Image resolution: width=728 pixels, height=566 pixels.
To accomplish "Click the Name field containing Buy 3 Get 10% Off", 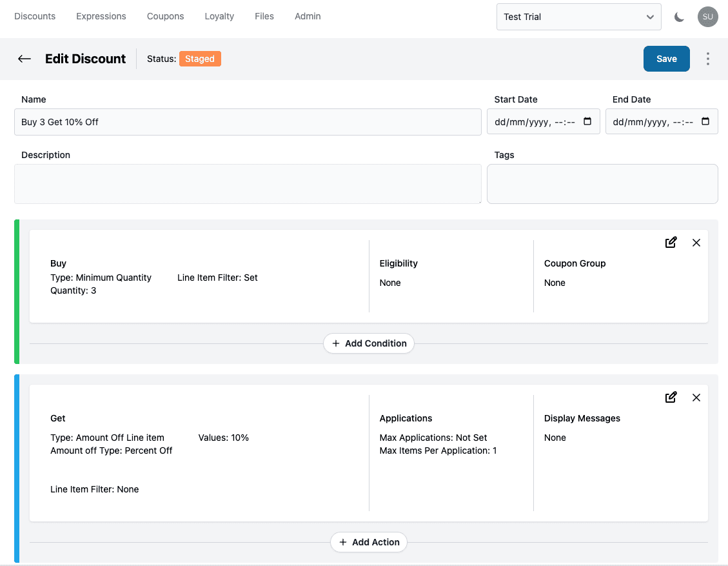I will (248, 121).
